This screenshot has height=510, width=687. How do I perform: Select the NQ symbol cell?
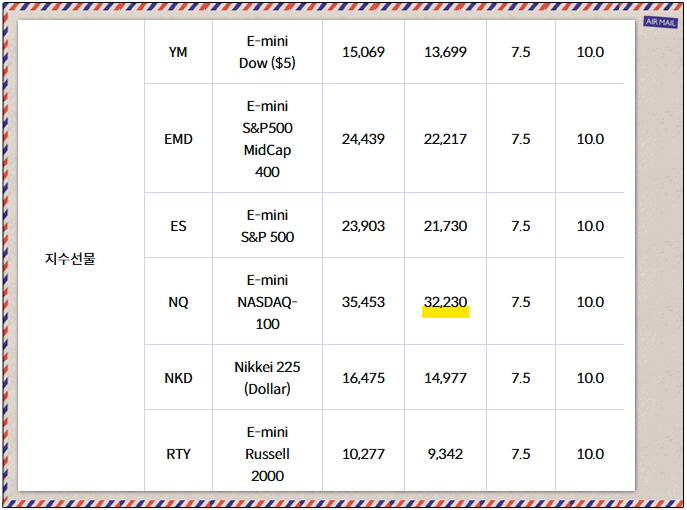pyautogui.click(x=178, y=302)
